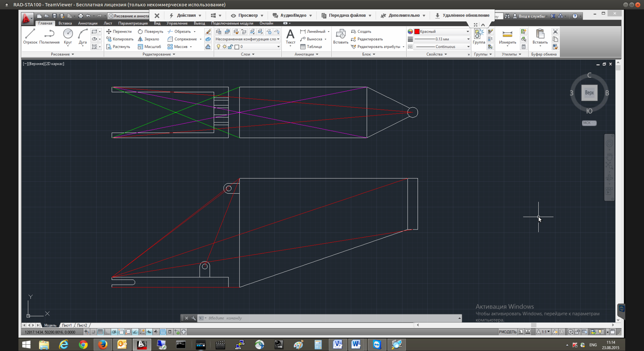This screenshot has height=351, width=644.
Task: Open the 0.13 мм lineweight dropdown
Action: (442, 39)
